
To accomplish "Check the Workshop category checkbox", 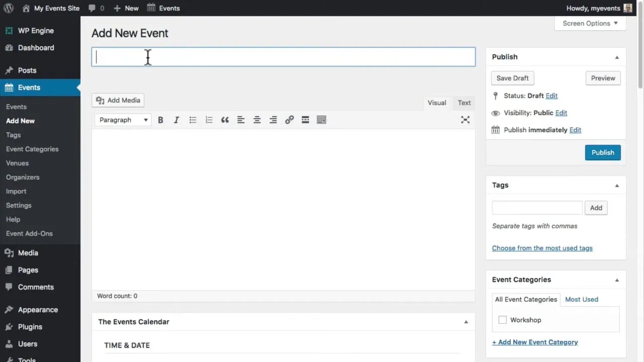I will (x=503, y=320).
